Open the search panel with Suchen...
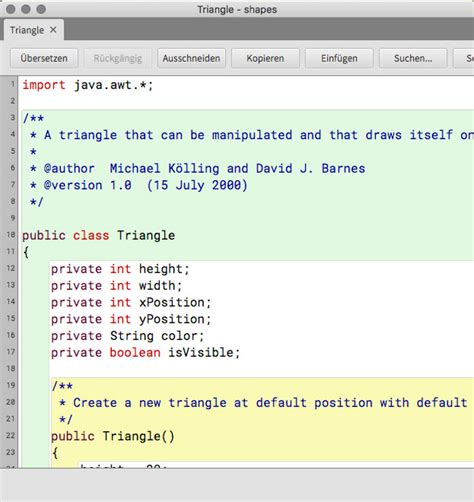 pos(413,58)
